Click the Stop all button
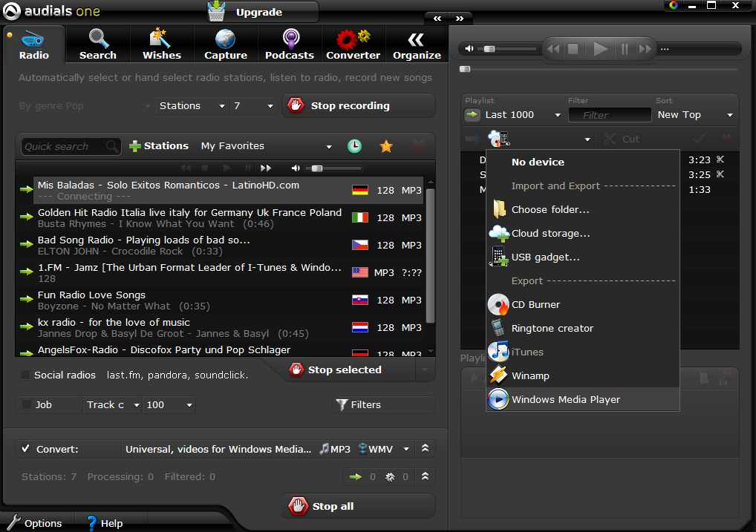 (x=358, y=507)
